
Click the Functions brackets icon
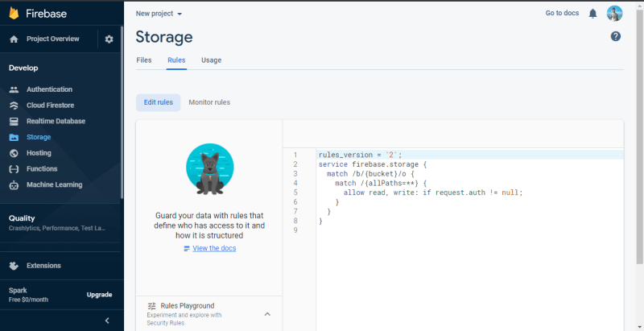point(14,169)
